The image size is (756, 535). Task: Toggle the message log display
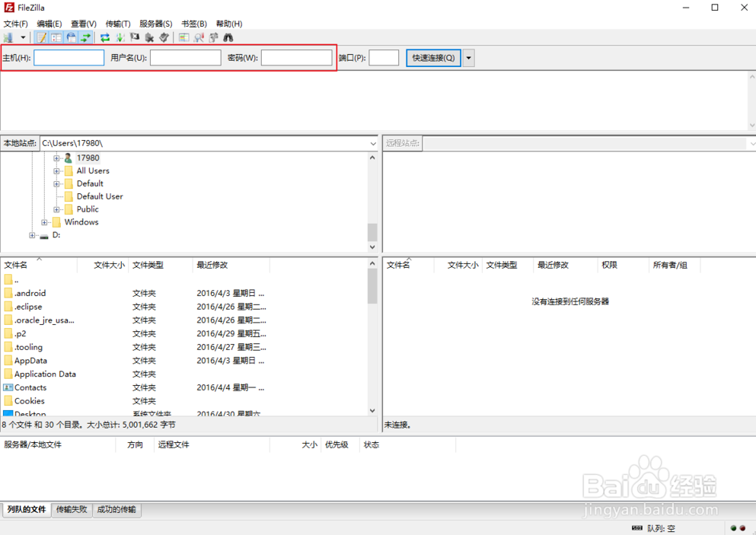click(42, 37)
